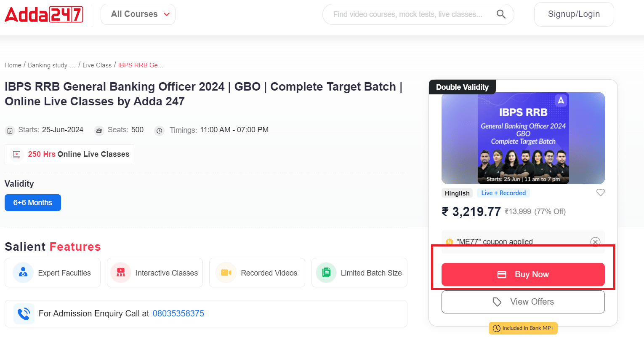Click the Interactive Classes feature icon
This screenshot has width=644, height=340.
[121, 273]
